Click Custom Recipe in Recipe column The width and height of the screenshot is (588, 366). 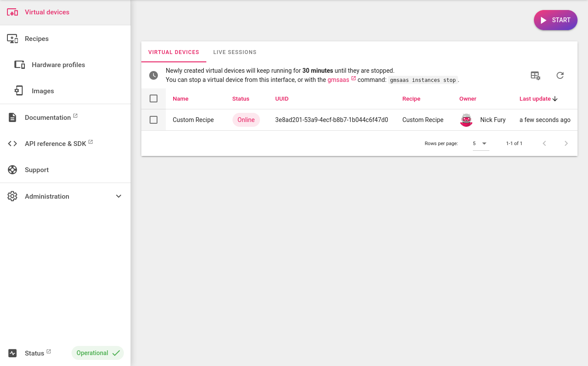[423, 120]
